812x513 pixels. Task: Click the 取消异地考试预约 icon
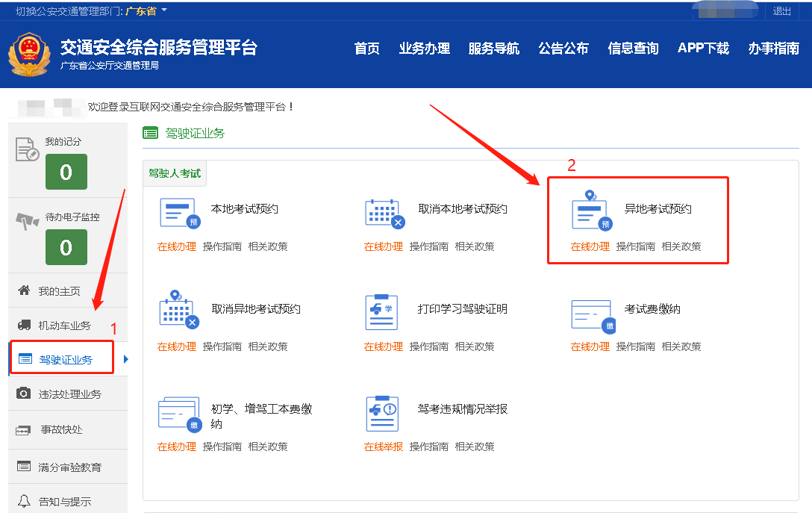tap(179, 313)
